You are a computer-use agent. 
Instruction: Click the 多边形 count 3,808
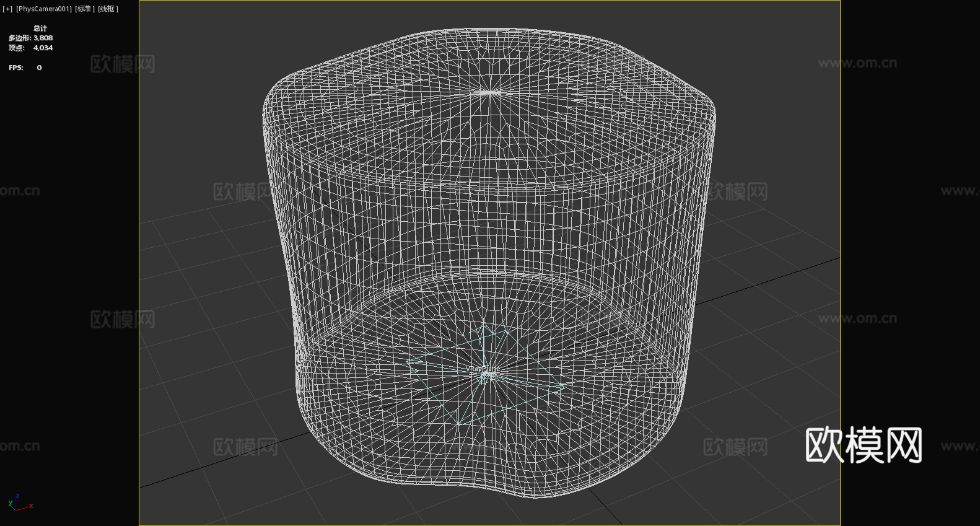point(43,38)
